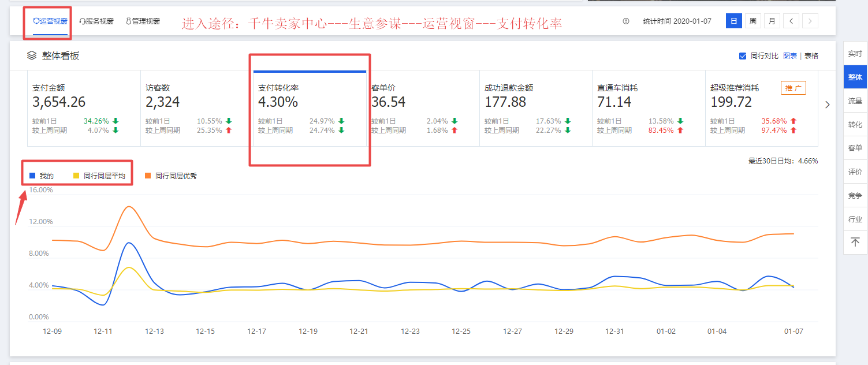Toggle the 同行对比 checkbox

tap(743, 56)
